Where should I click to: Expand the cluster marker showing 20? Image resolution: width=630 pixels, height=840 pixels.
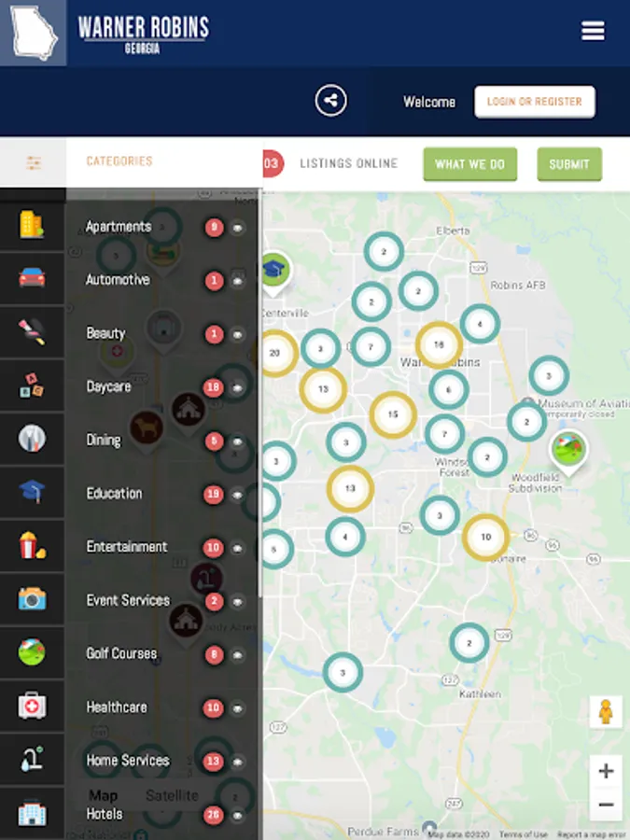pos(275,353)
